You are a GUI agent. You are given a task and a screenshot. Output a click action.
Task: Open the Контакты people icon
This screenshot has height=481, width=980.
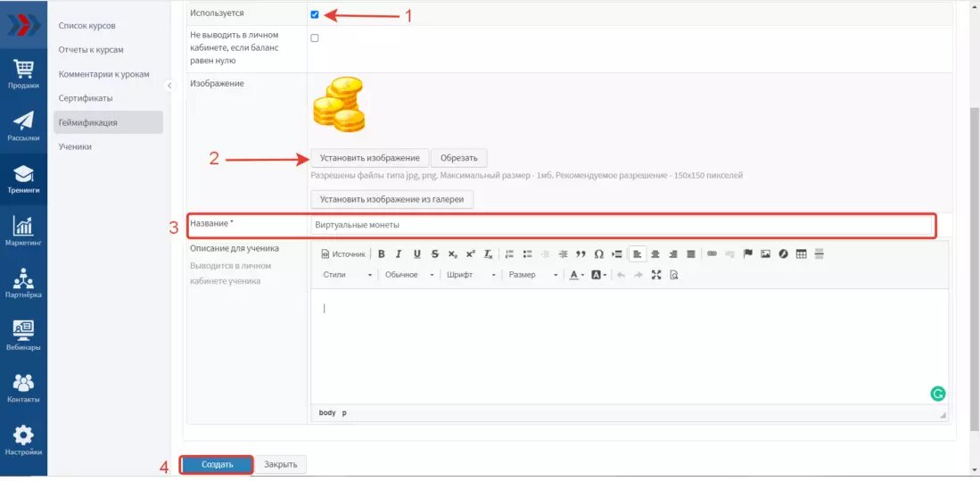tap(23, 388)
